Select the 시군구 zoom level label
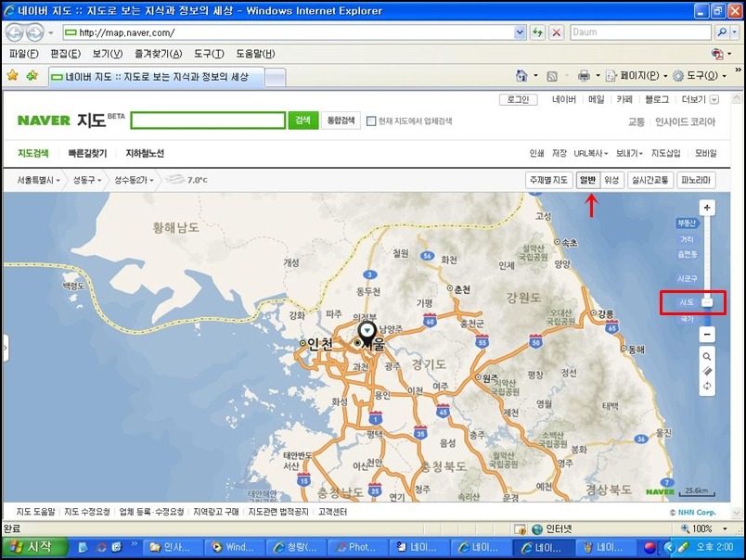This screenshot has height=560, width=746. [x=687, y=278]
